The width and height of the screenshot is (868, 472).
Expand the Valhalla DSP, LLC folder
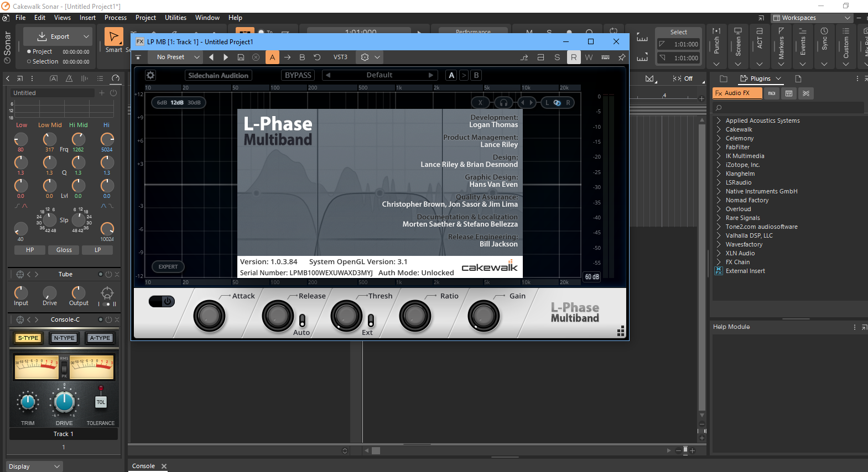click(x=718, y=235)
